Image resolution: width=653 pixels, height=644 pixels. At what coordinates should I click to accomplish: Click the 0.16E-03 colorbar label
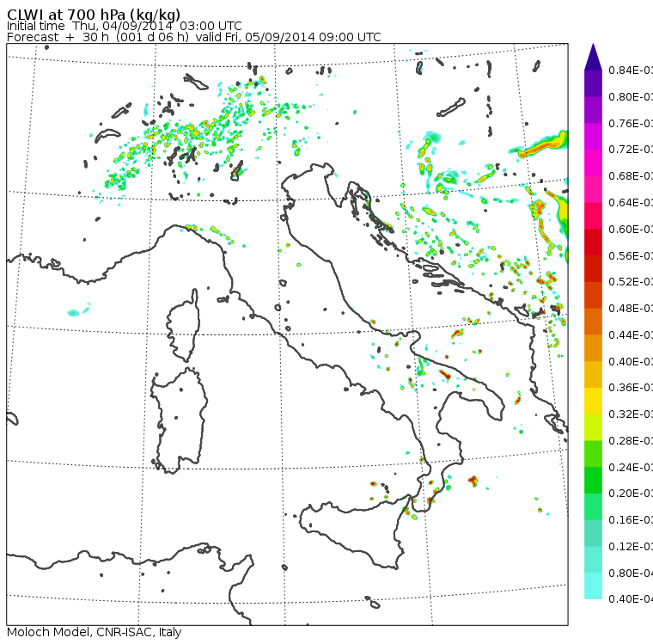(631, 520)
